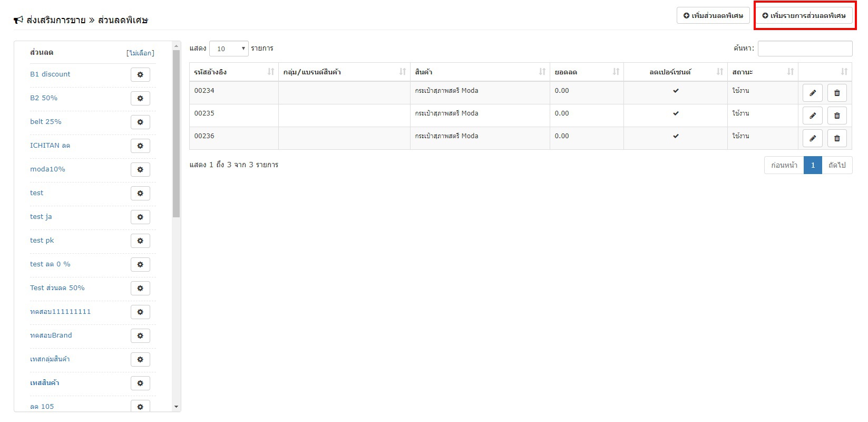Go to previous page with ก่อนหน้า

pyautogui.click(x=784, y=165)
